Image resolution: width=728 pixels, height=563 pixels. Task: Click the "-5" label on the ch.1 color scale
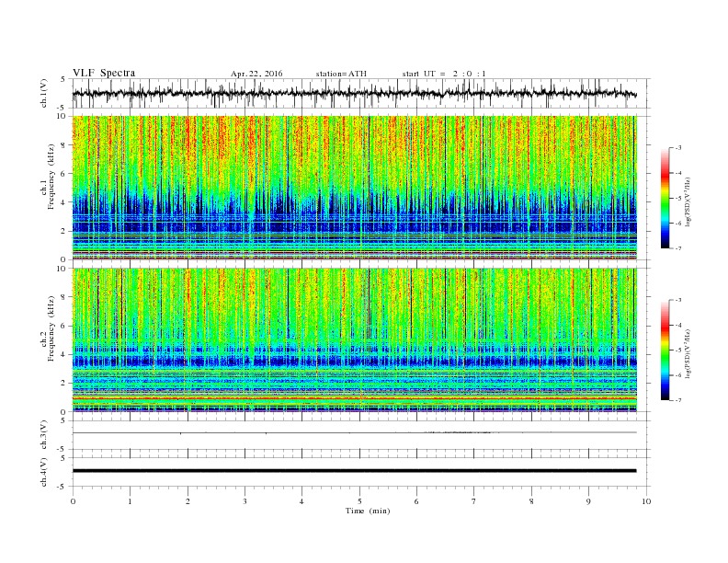678,199
